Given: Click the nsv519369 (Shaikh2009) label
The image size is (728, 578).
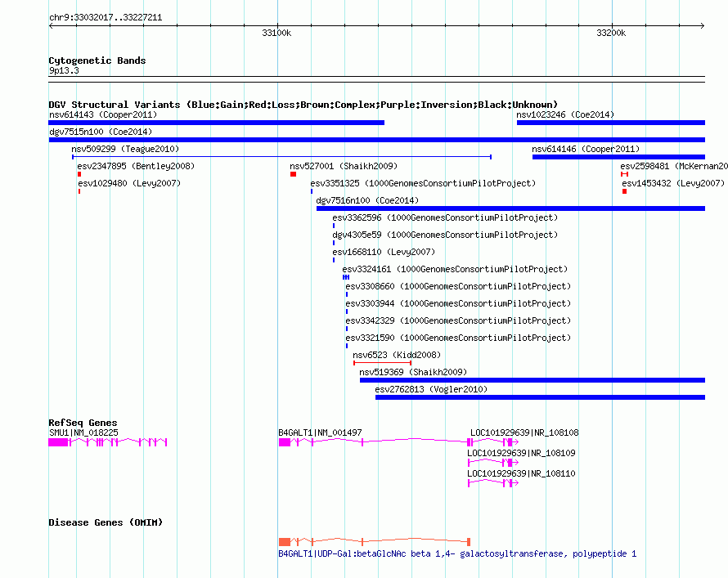Looking at the screenshot, I should (x=413, y=372).
